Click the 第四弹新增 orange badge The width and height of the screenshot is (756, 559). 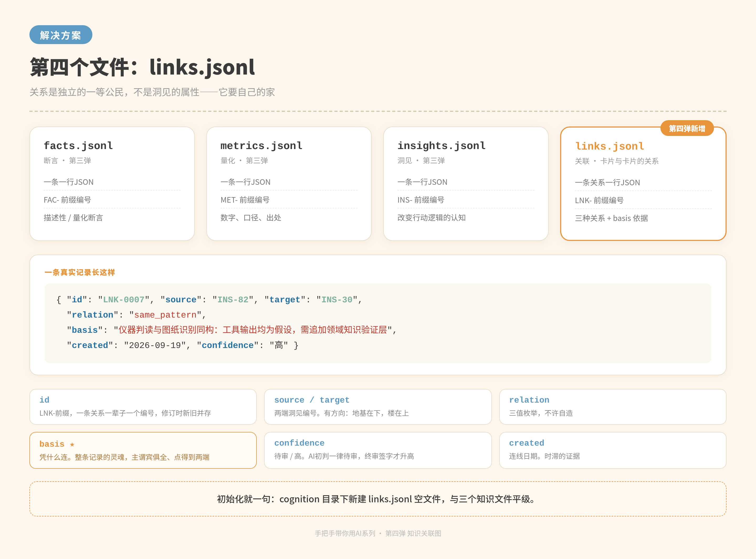tap(687, 128)
